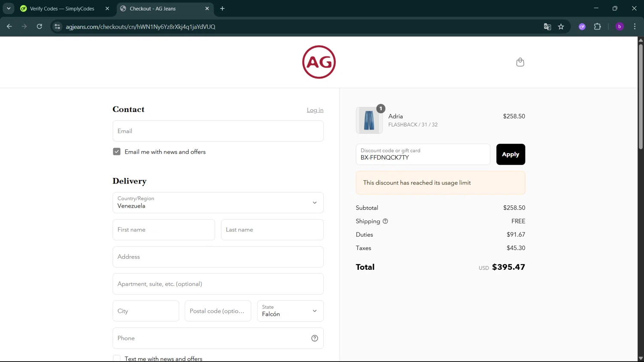Click scrollbar down arrow
Viewport: 644px width, 362px height.
(641, 358)
